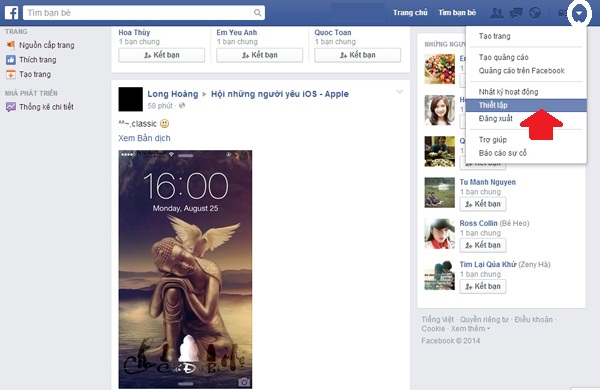
Task: Select Báo cáo sự cố menu entry
Action: [x=502, y=153]
